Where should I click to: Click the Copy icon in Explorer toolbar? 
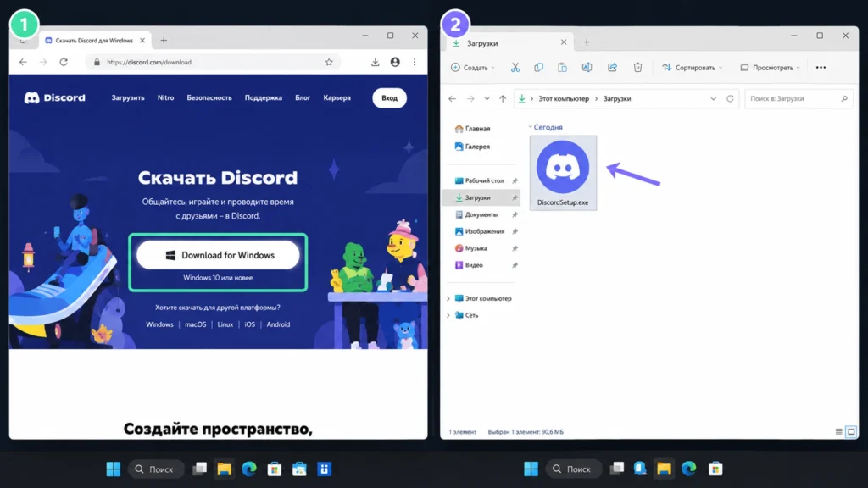coord(538,68)
